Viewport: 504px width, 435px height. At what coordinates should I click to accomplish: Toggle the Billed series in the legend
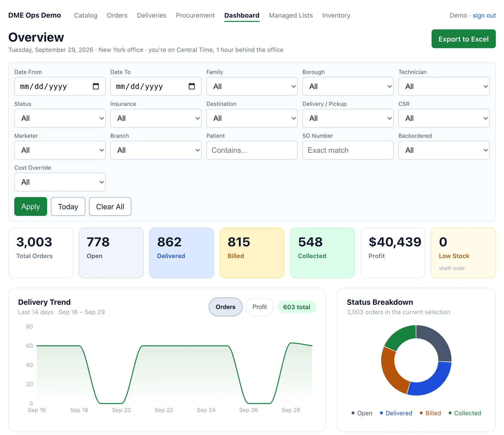430,413
